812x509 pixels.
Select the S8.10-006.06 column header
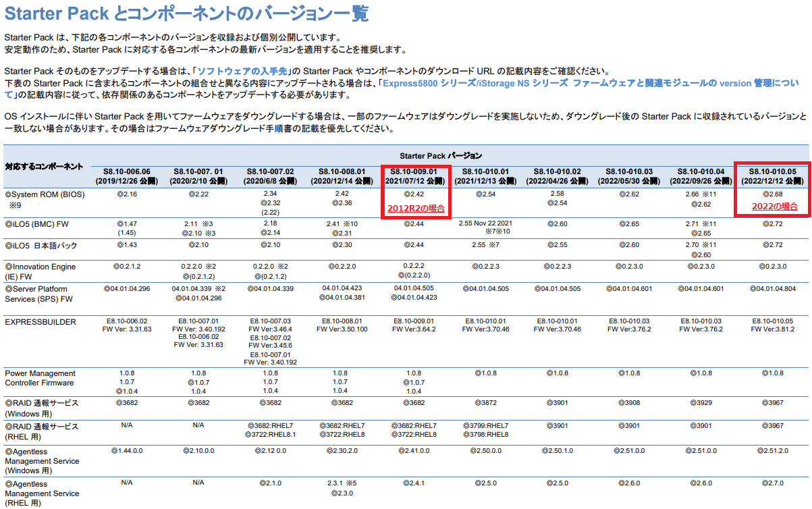[x=127, y=176]
